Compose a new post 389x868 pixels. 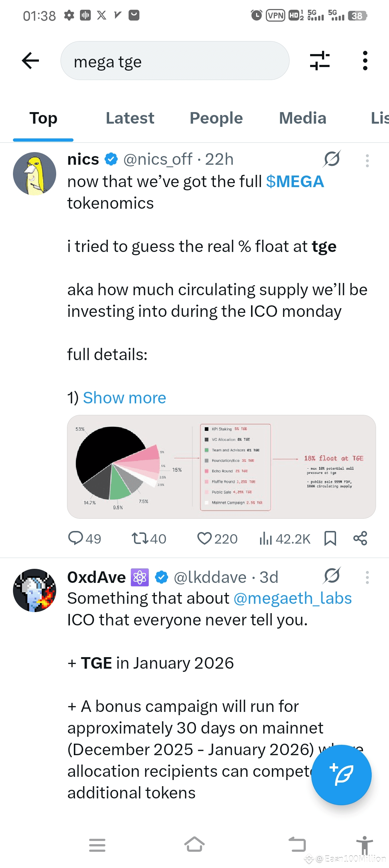341,775
